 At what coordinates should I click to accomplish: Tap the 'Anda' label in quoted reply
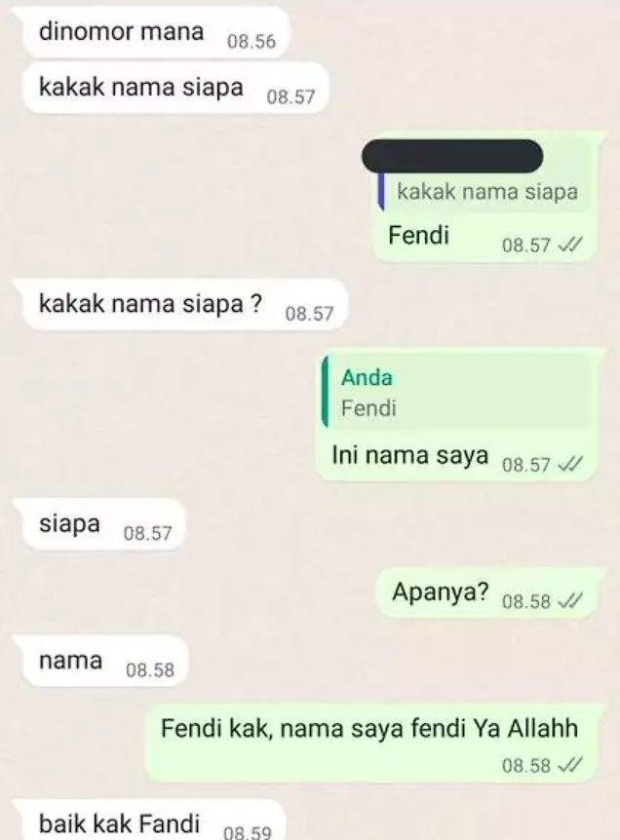pos(368,378)
